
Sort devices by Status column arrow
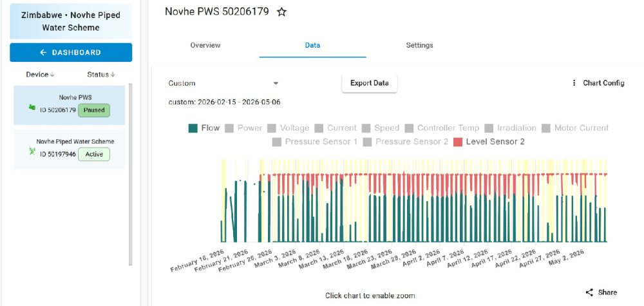tap(113, 75)
